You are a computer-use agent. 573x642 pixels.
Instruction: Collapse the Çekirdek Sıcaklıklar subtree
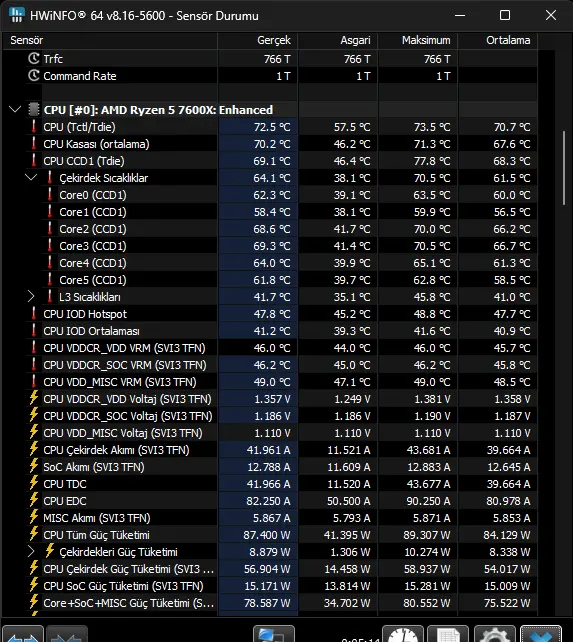click(x=31, y=178)
